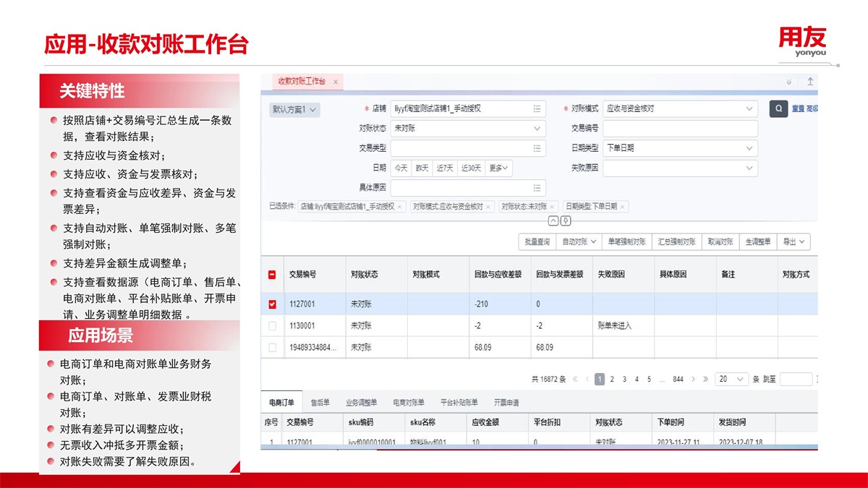Open the 默认方案1 scheme dropdown
This screenshot has height=488, width=868.
294,110
